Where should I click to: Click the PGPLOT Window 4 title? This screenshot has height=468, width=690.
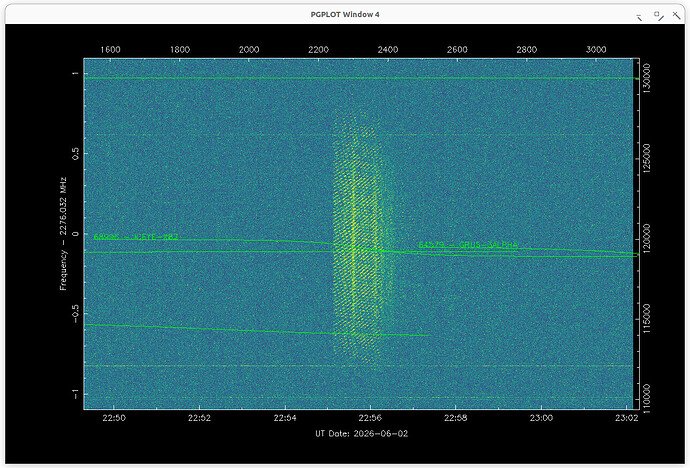pos(345,15)
